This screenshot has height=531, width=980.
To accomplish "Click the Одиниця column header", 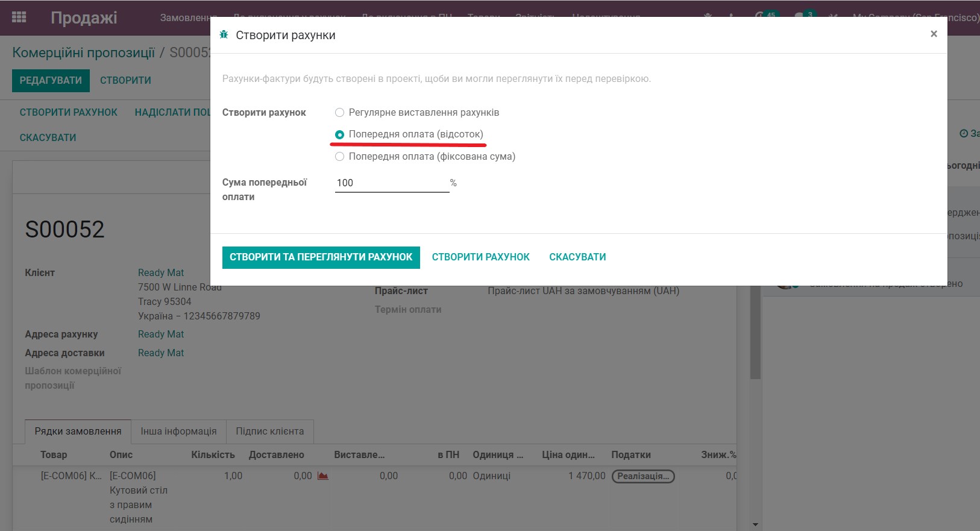I will tap(498, 454).
